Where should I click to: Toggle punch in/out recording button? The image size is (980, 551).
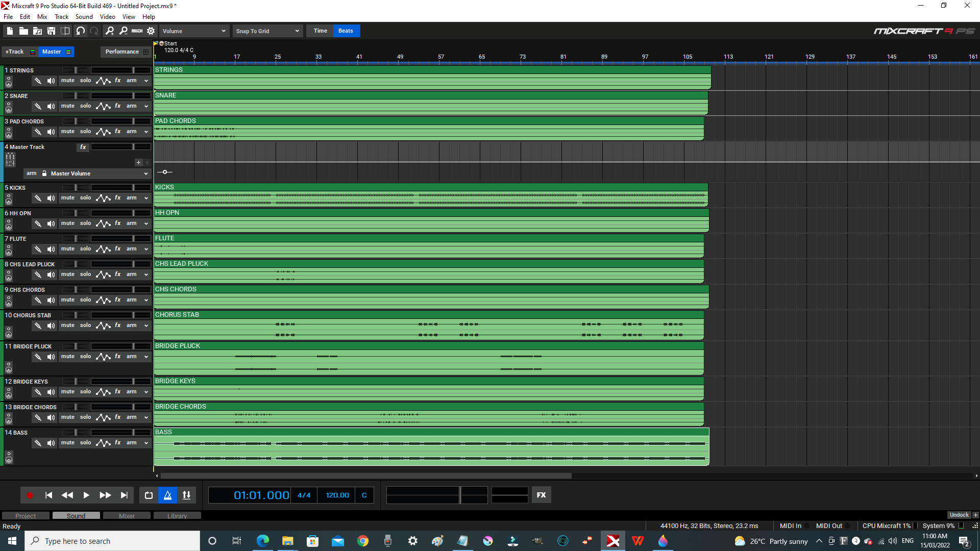pyautogui.click(x=187, y=495)
